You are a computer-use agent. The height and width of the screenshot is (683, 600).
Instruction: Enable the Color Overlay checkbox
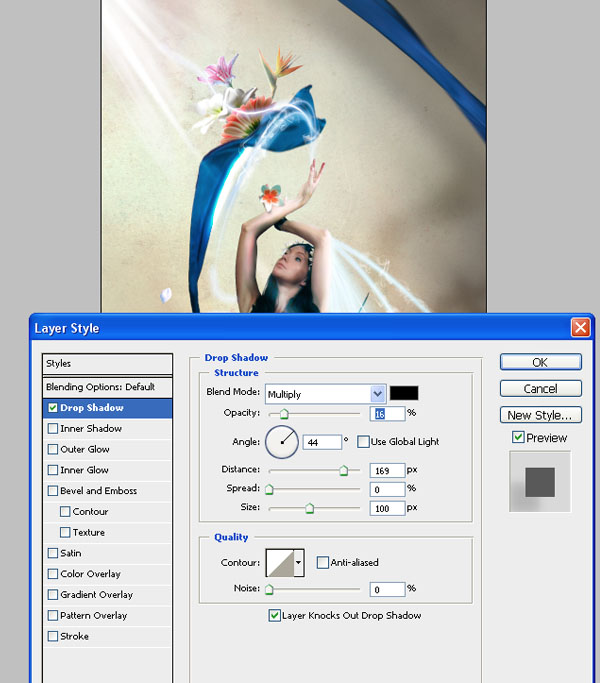point(53,574)
